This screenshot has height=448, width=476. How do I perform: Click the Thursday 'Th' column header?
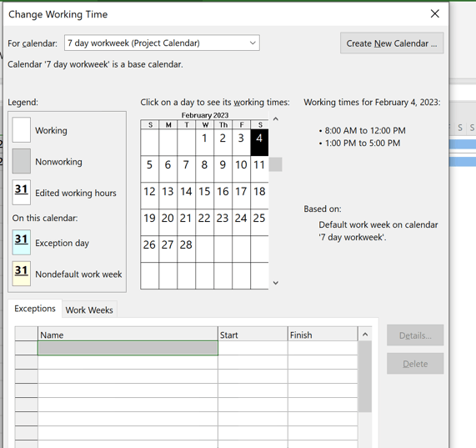(x=223, y=124)
